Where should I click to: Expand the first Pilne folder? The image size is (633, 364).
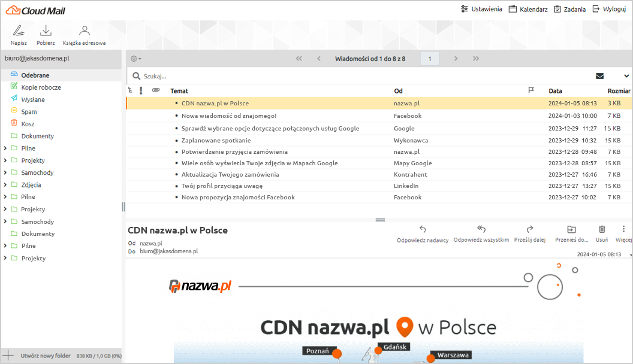5,148
